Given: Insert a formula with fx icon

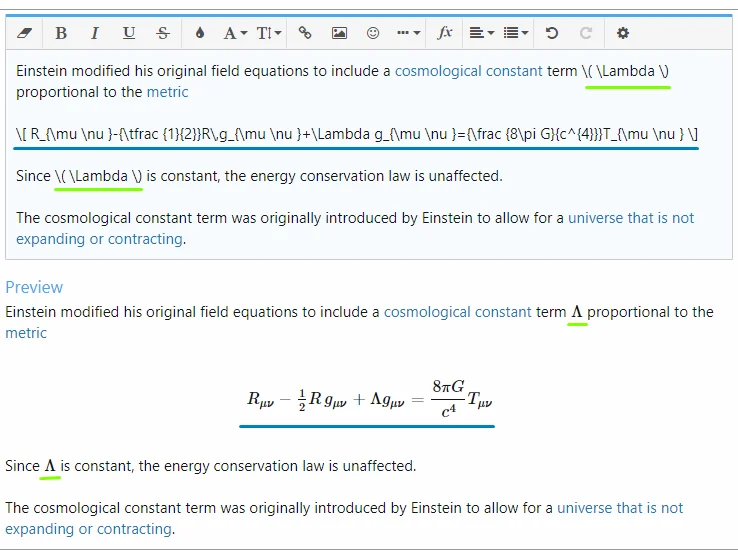Looking at the screenshot, I should pyautogui.click(x=445, y=33).
